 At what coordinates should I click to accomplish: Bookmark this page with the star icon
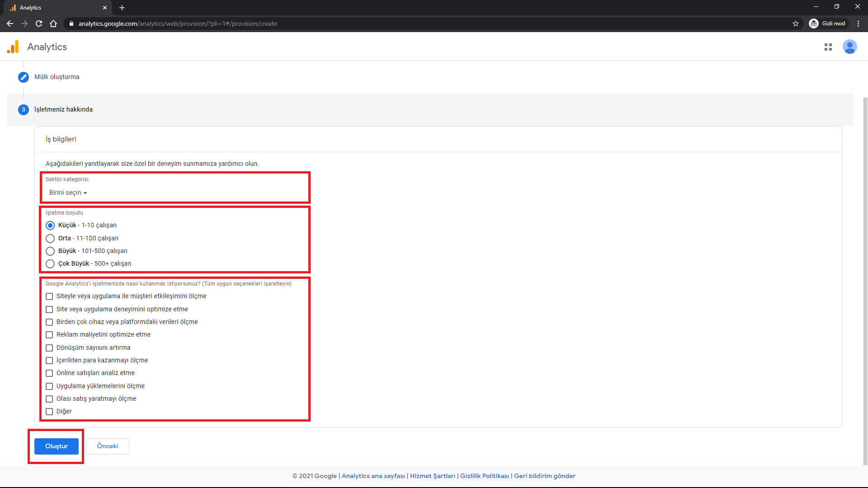pos(796,23)
